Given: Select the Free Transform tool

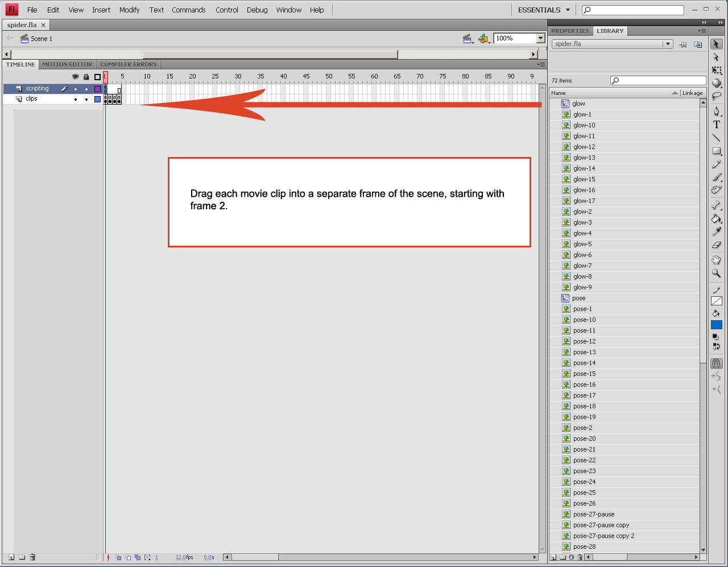Looking at the screenshot, I should (x=716, y=71).
